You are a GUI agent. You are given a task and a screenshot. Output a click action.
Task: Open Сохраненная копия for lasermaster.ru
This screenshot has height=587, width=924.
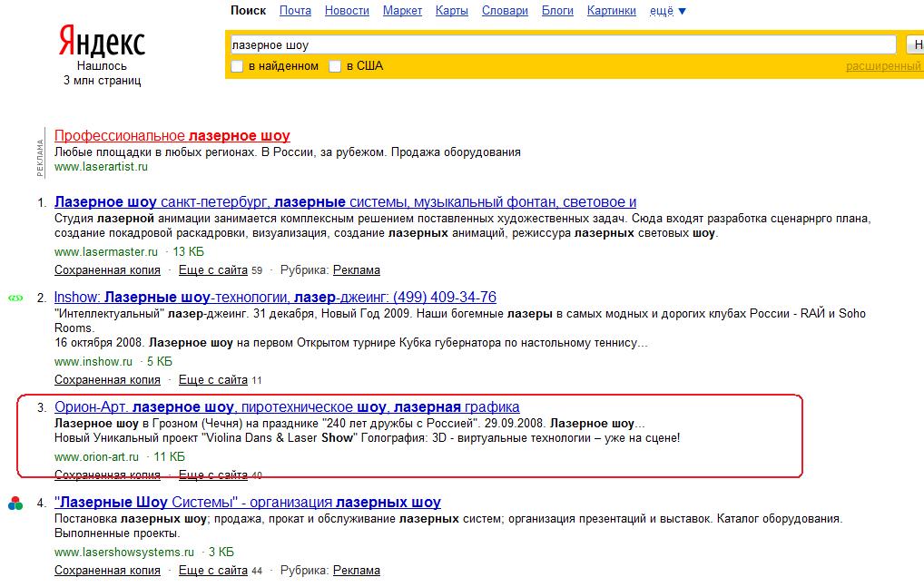point(107,270)
